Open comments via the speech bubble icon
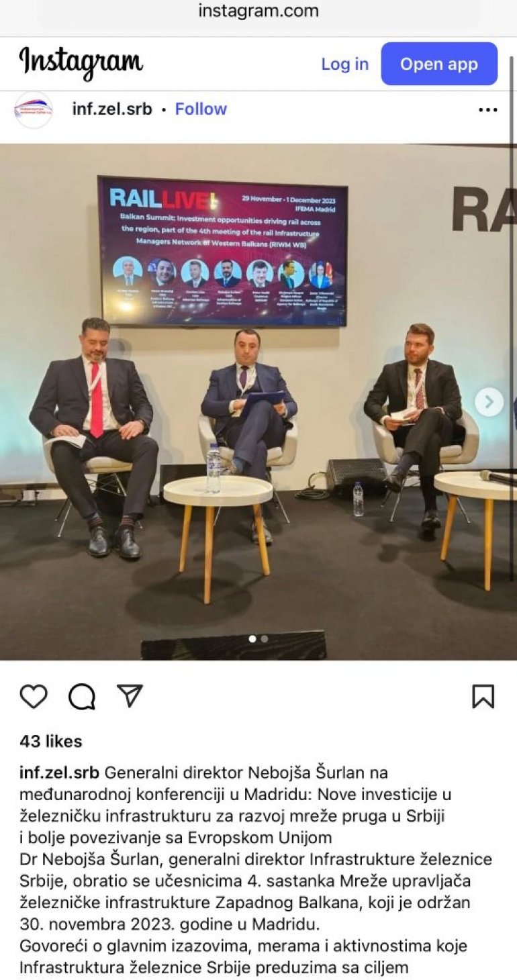 82,697
